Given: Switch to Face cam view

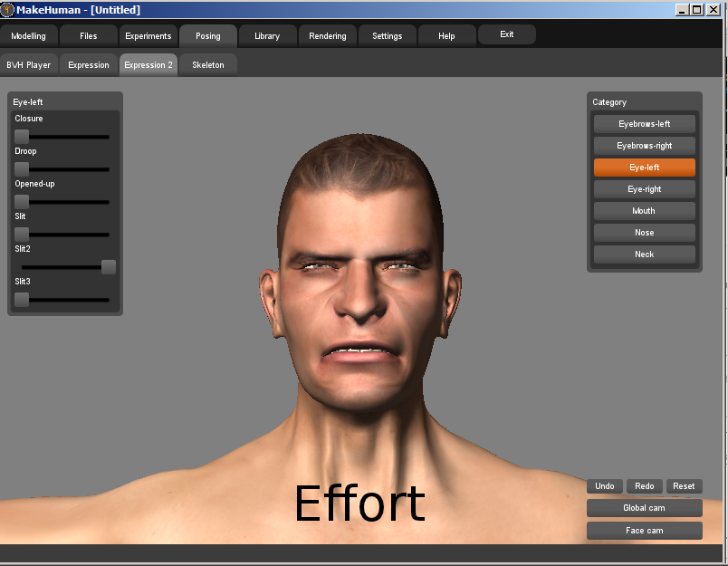Looking at the screenshot, I should point(644,531).
